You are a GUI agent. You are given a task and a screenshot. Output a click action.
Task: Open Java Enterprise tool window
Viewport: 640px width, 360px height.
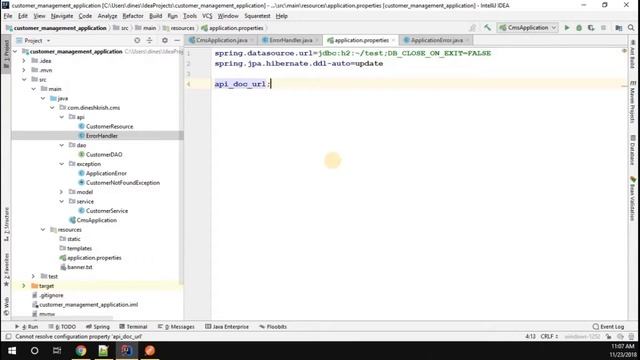tap(227, 327)
